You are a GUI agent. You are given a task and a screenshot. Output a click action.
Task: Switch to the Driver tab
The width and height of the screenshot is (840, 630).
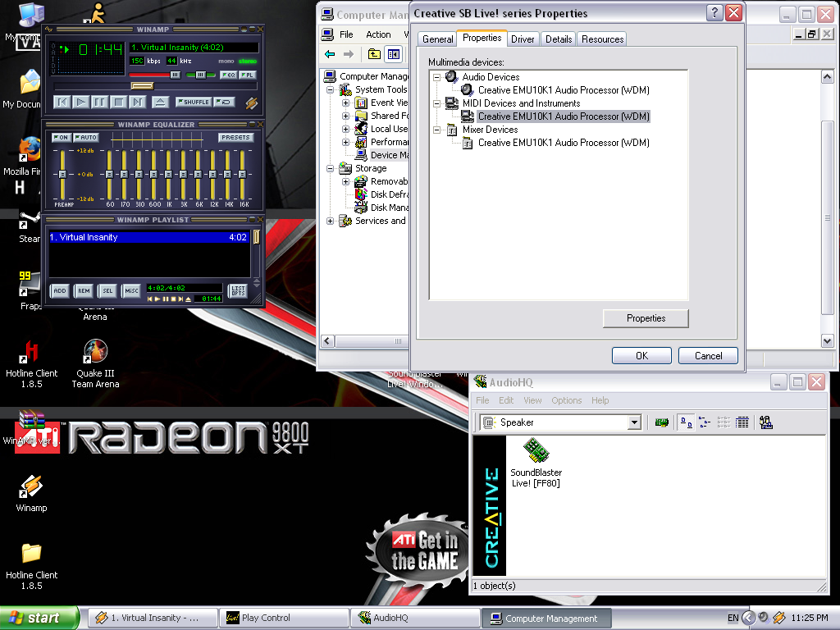(523, 39)
